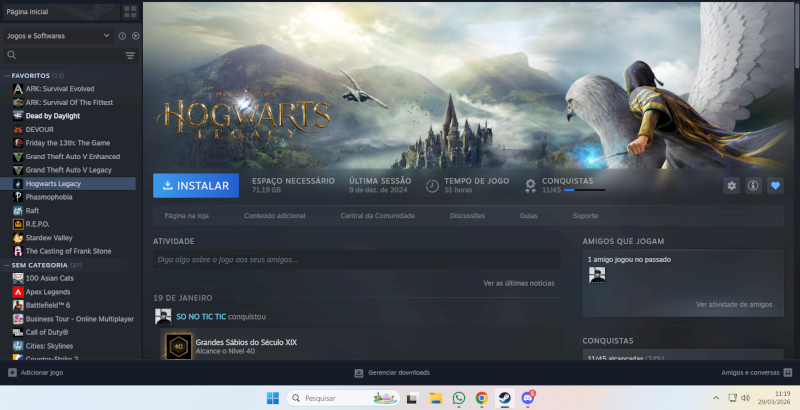This screenshot has width=800, height=410.
Task: Select Stardew Valley game icon
Action: tap(18, 238)
